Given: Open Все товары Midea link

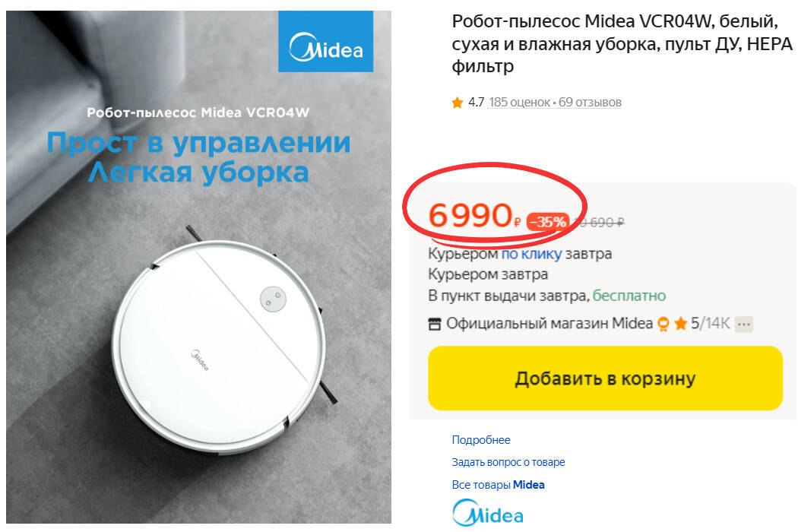Looking at the screenshot, I should [499, 485].
